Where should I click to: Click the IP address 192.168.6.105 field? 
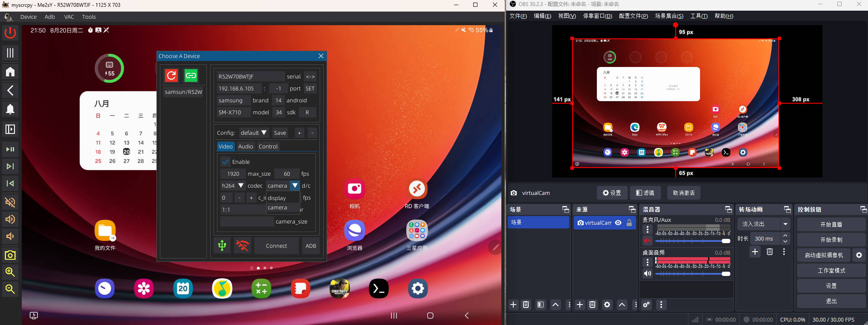click(239, 88)
